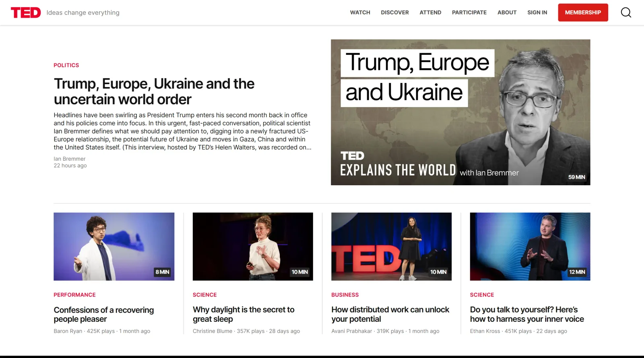Open the Avani Prabhakar talk thumbnail
Viewport: 644px width, 358px height.
[391, 246]
